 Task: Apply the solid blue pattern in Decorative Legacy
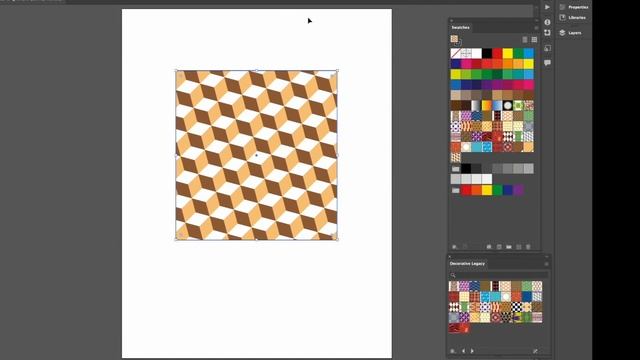pos(527,296)
